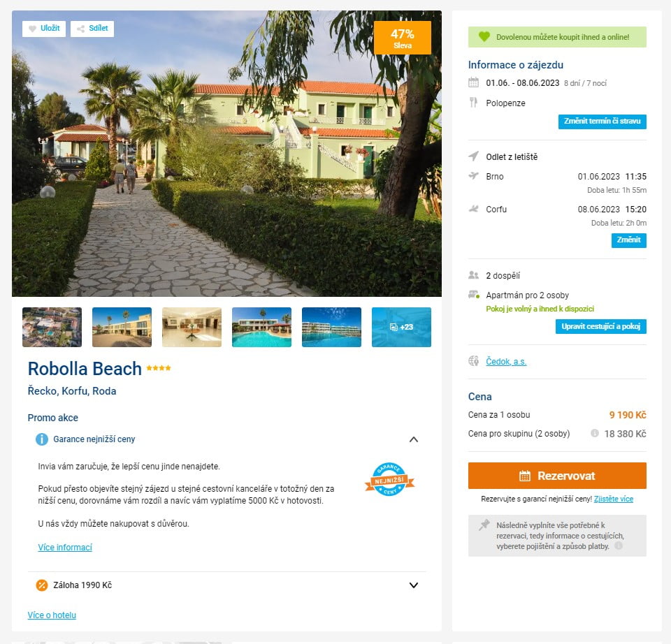Click the orange percent icon at Záloha
This screenshot has height=644, width=671.
42,585
